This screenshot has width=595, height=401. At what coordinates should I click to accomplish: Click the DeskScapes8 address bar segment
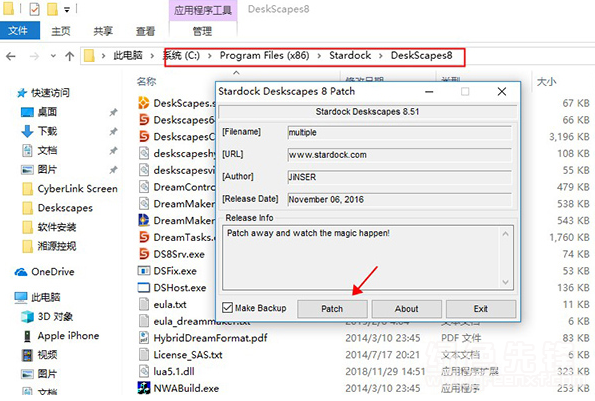[x=421, y=56]
